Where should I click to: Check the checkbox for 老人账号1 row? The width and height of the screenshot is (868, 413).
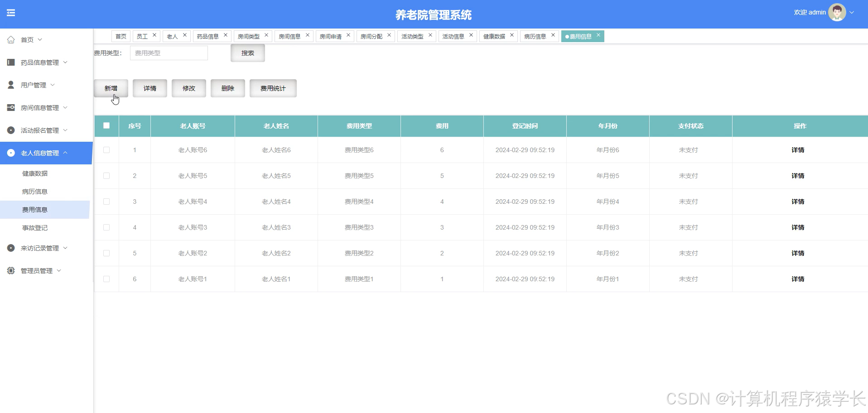coord(106,279)
